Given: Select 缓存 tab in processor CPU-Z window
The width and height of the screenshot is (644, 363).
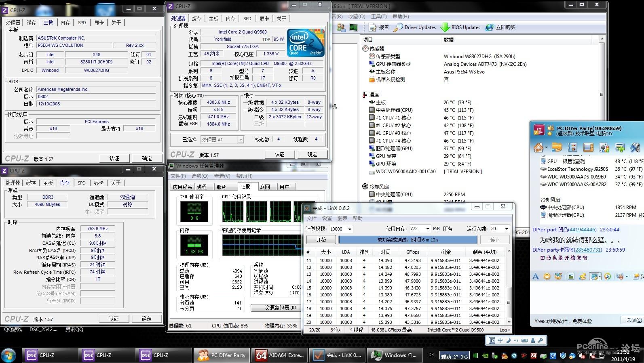Looking at the screenshot, I should point(197,19).
